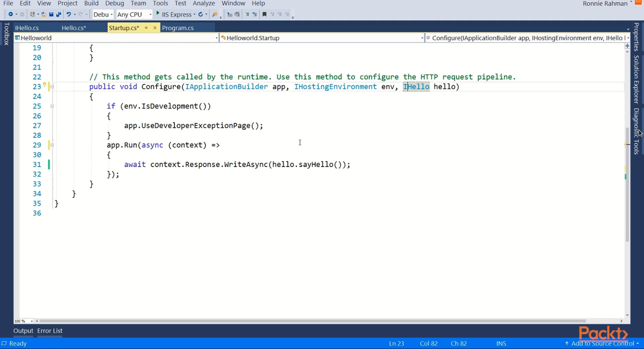Open the Project menu
Screen dimensions: 644x349
[68, 3]
